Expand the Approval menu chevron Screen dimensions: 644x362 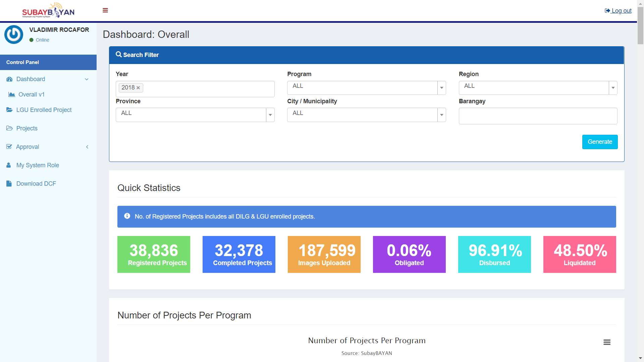[x=87, y=147]
